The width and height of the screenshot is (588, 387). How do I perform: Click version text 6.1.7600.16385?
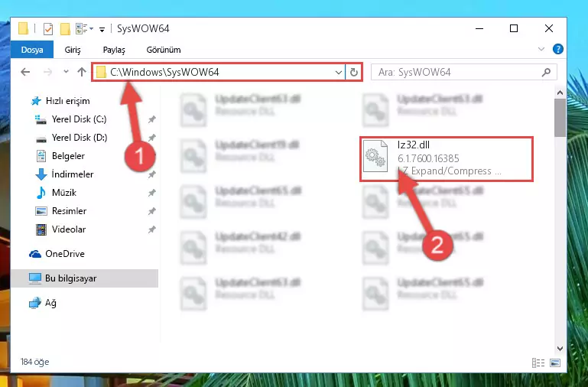(x=428, y=158)
